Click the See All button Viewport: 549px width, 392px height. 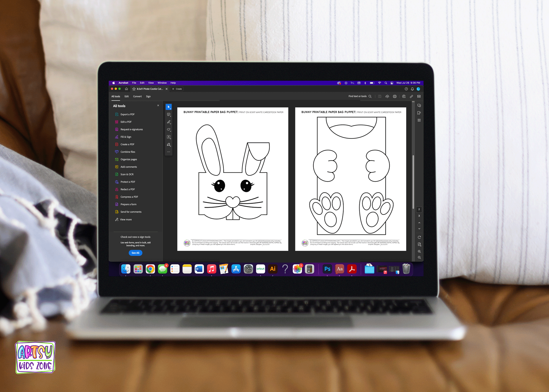coord(135,253)
